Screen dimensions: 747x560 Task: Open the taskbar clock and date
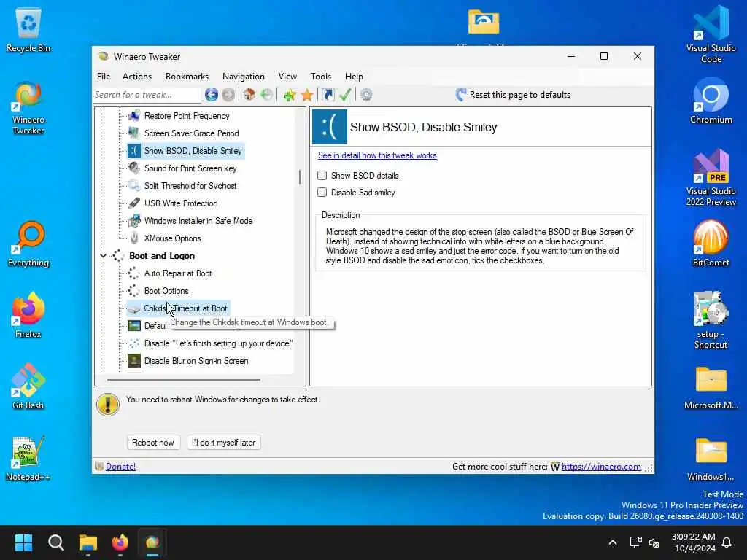(694, 542)
